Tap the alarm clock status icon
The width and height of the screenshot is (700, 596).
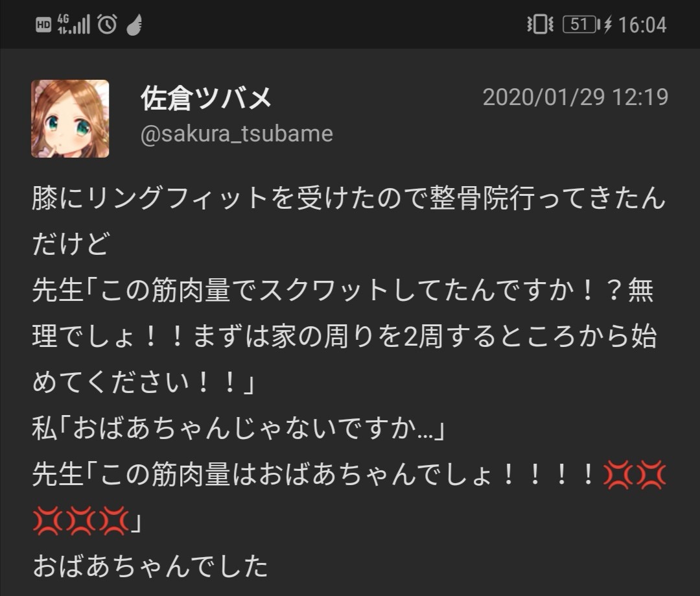coord(107,24)
